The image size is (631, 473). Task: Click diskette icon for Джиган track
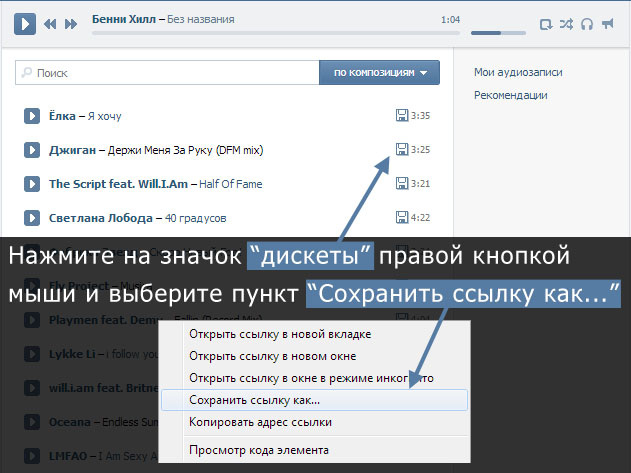[402, 150]
